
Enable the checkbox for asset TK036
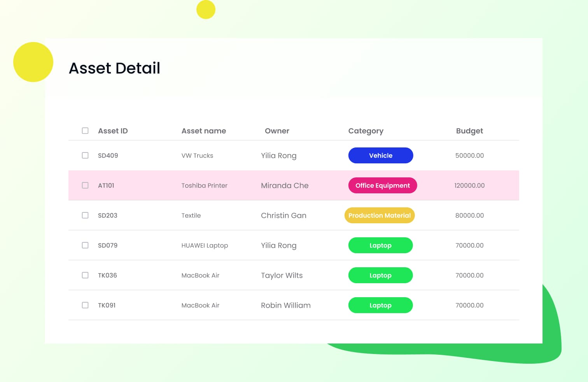[x=85, y=275]
